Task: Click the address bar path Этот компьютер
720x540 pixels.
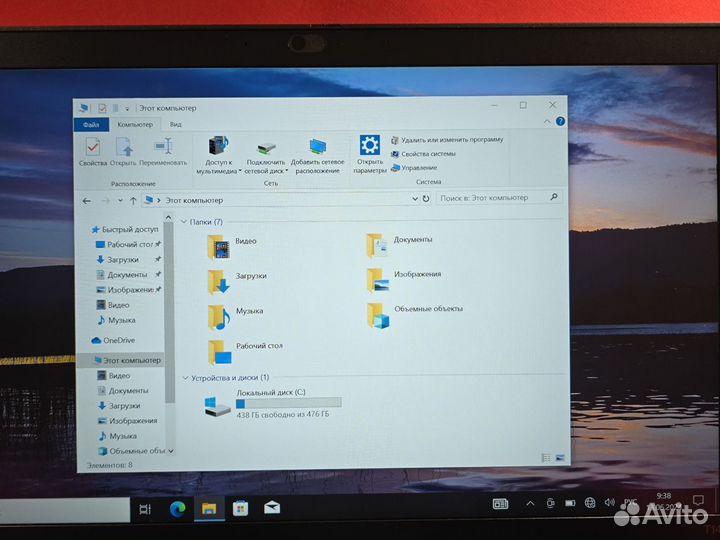Action: [194, 200]
